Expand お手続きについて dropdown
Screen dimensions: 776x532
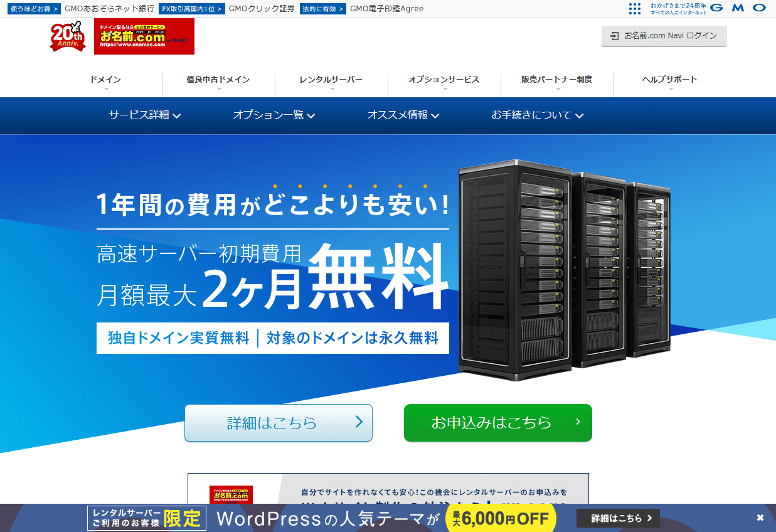pyautogui.click(x=538, y=115)
